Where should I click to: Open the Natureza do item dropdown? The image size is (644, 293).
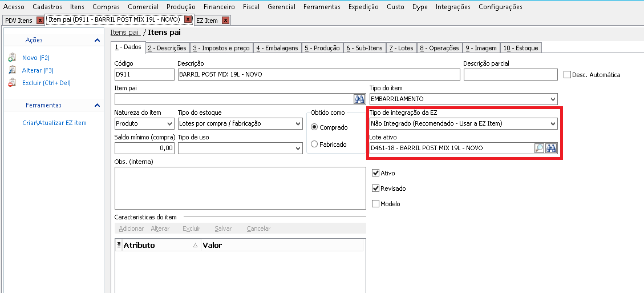[x=170, y=123]
